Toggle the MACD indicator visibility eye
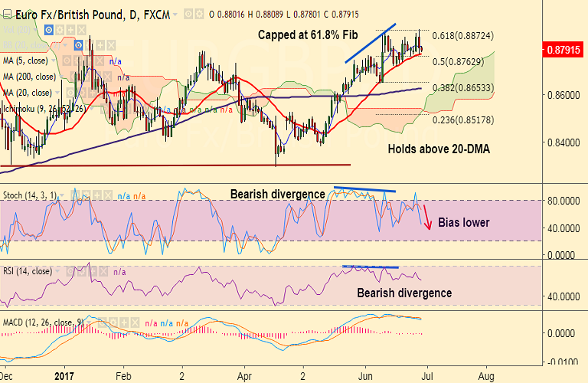This screenshot has height=383, width=588. (103, 322)
